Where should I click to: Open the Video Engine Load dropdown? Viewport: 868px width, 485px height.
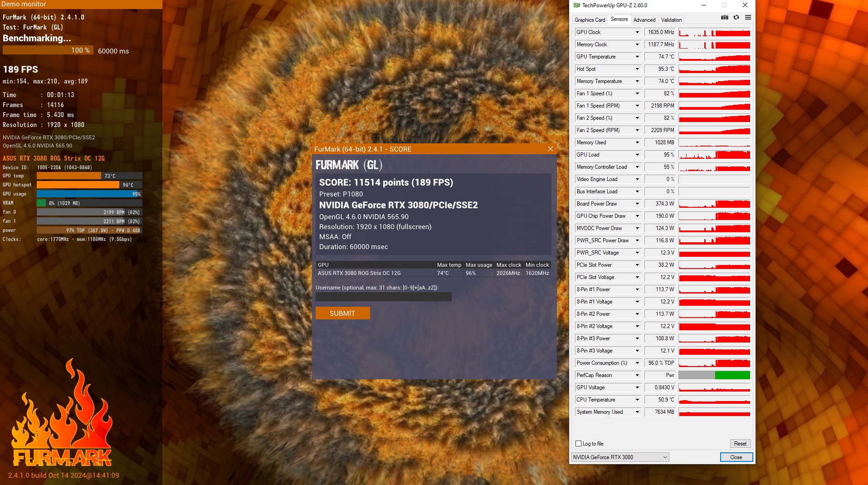(637, 179)
